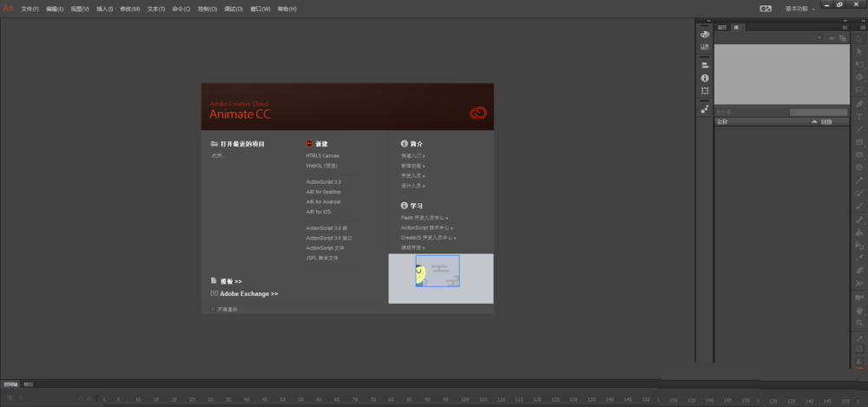
Task: Open the 修改(M) menu
Action: coord(130,10)
